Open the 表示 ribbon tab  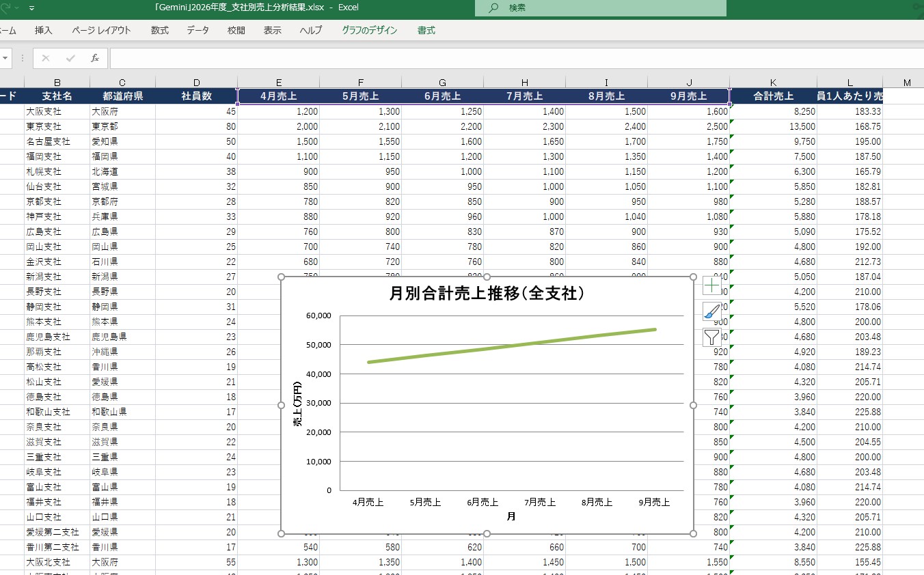click(x=273, y=30)
